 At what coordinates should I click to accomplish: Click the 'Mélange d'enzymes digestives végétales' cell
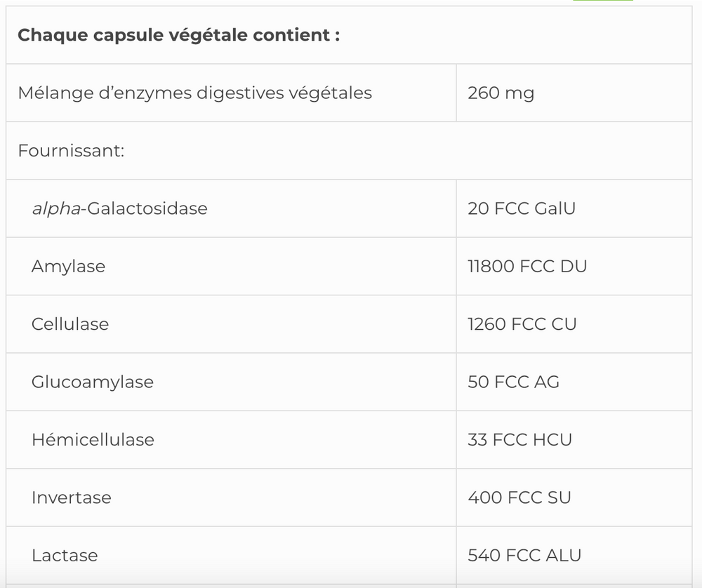[x=194, y=93]
